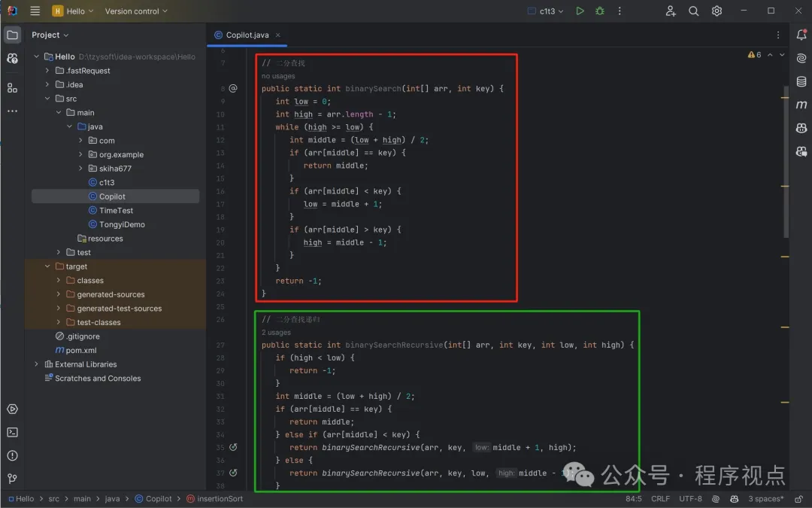Open the main hamburger menu
The height and width of the screenshot is (508, 812).
coord(35,11)
